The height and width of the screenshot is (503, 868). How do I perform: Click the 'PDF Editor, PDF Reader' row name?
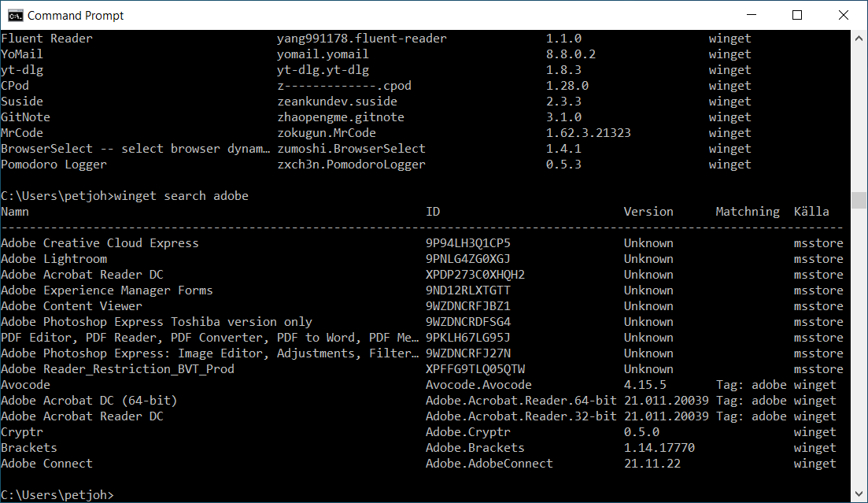[x=210, y=338]
